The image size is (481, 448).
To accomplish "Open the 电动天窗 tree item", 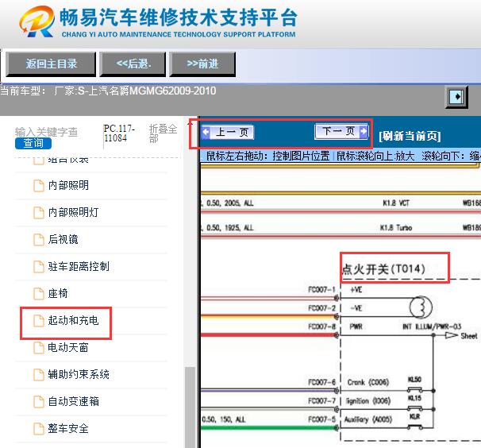I will pos(68,348).
